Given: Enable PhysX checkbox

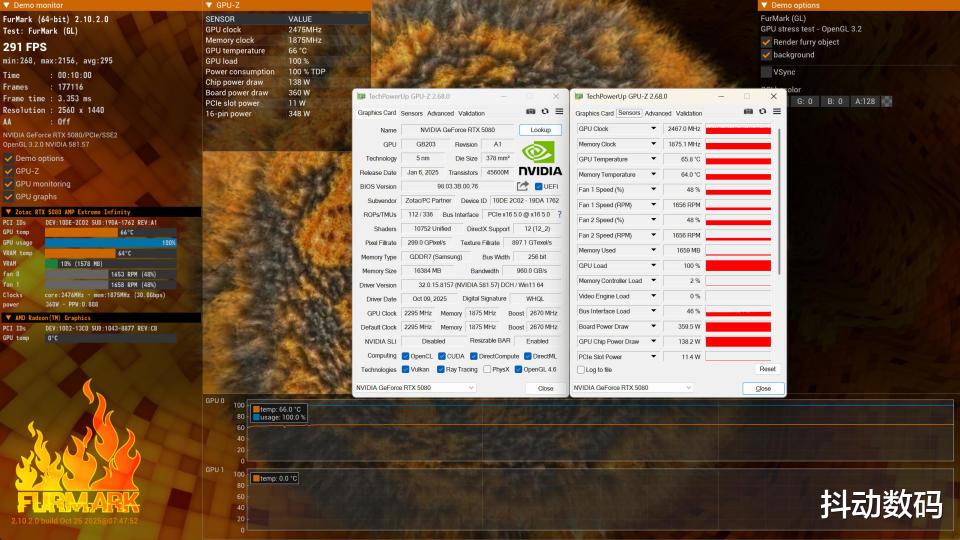Looking at the screenshot, I should 487,369.
